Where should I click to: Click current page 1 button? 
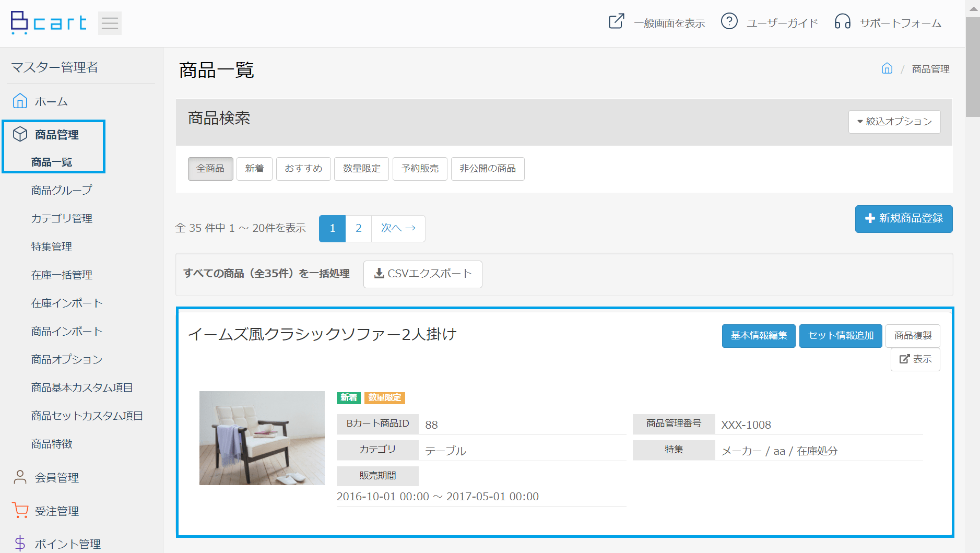[332, 228]
